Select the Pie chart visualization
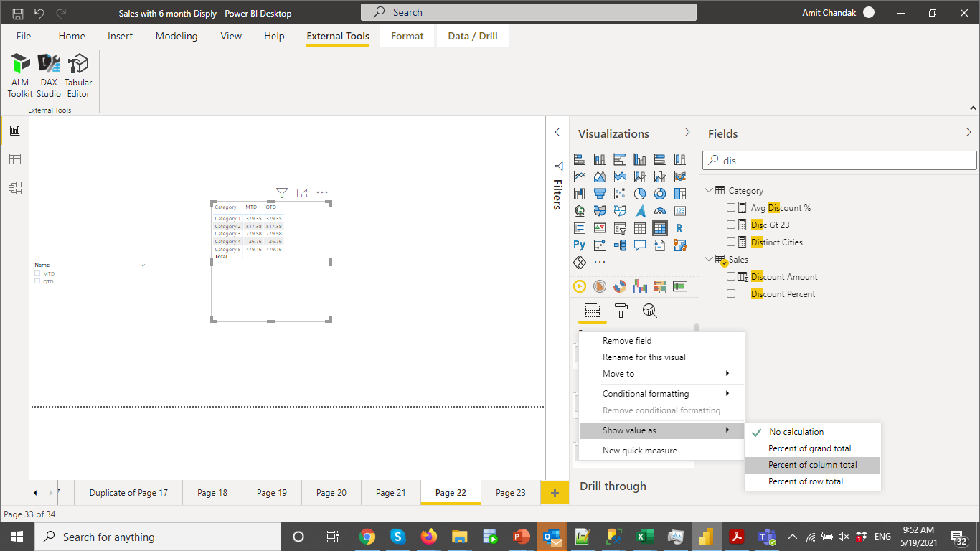The image size is (980, 551). pos(640,194)
